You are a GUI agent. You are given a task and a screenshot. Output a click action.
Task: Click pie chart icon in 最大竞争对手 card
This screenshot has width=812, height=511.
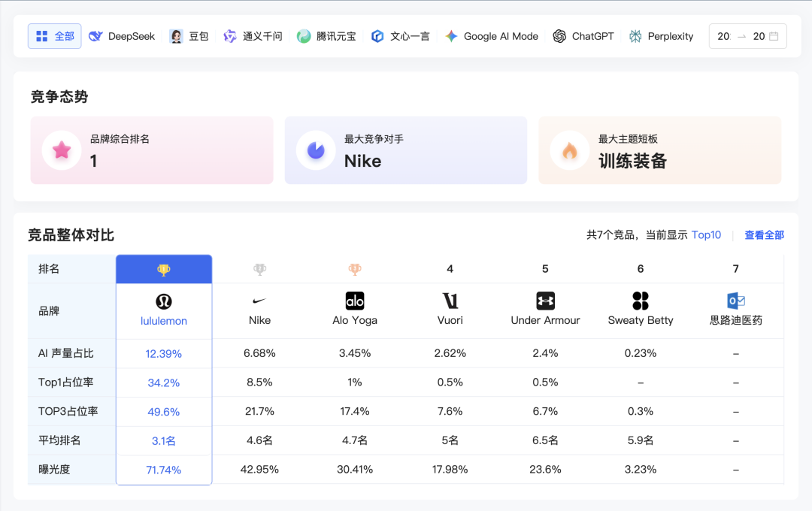point(316,150)
